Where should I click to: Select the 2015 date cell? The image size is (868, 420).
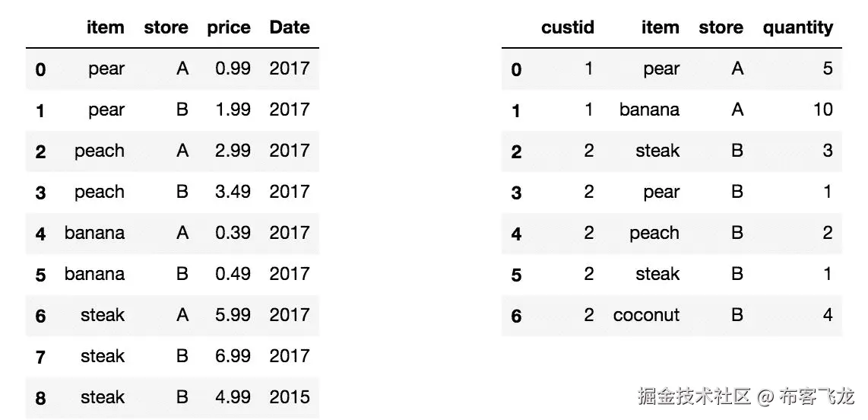coord(290,397)
